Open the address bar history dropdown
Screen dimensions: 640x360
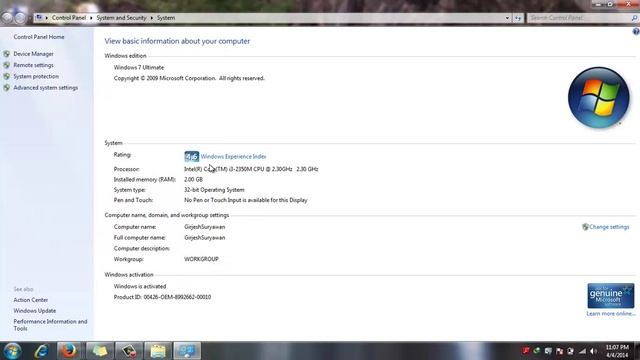(x=507, y=18)
